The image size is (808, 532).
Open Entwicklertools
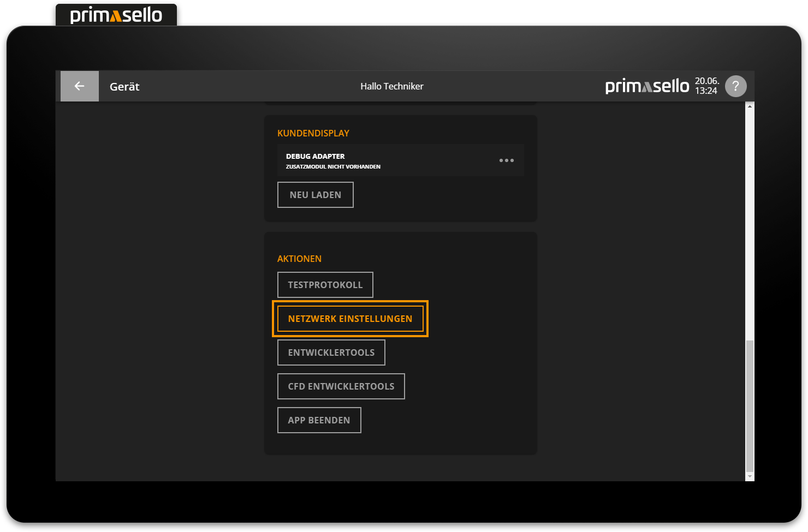pyautogui.click(x=331, y=352)
